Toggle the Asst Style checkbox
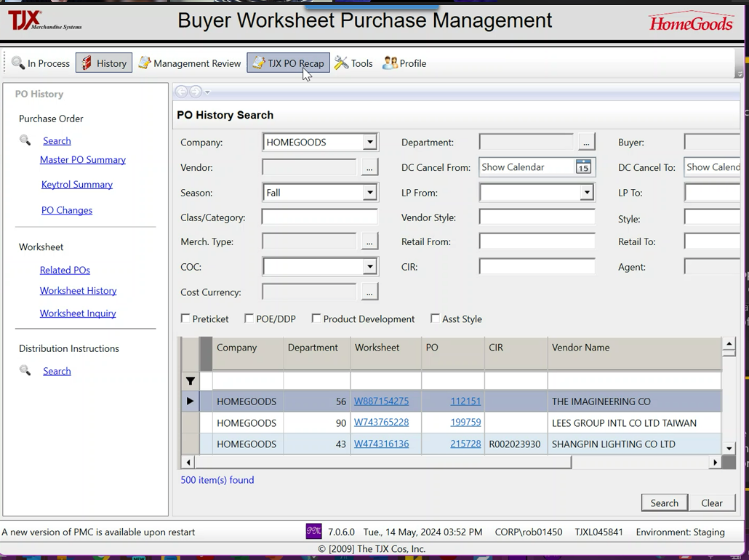 435,319
